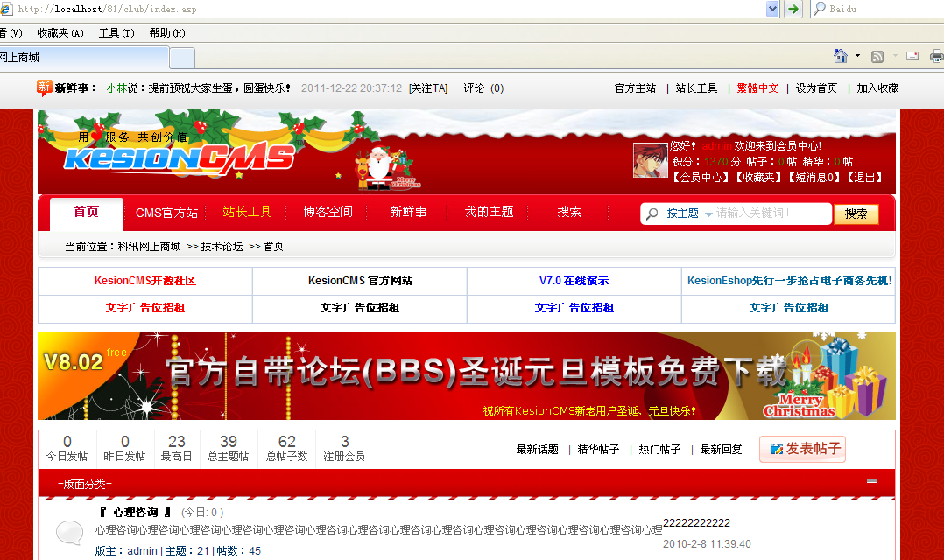This screenshot has width=944, height=560.
Task: Open the 工具(T) menu
Action: click(116, 32)
